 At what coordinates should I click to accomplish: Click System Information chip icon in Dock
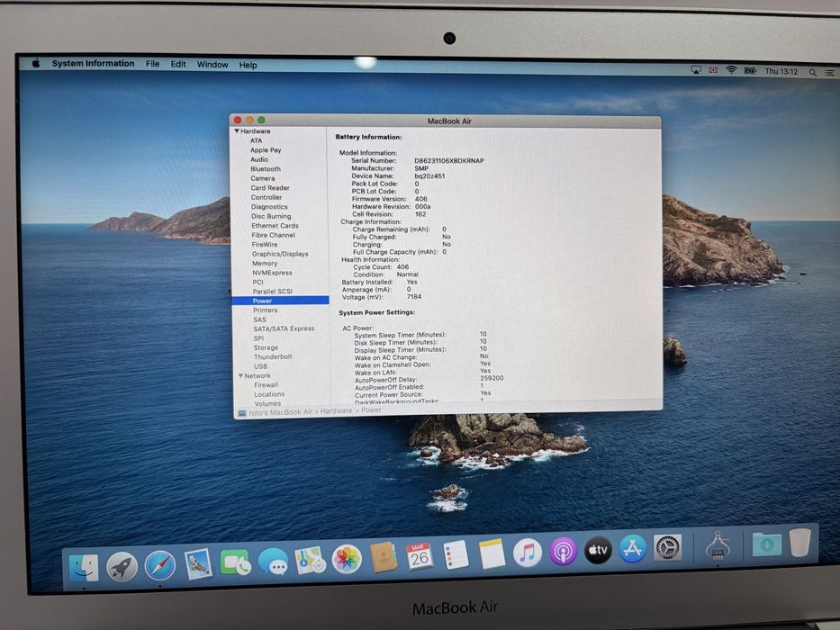[x=718, y=546]
